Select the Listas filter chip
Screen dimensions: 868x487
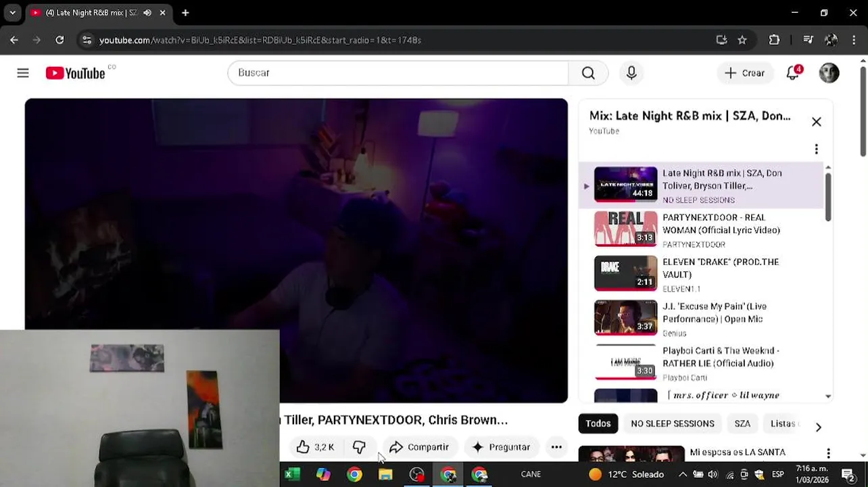pyautogui.click(x=784, y=423)
